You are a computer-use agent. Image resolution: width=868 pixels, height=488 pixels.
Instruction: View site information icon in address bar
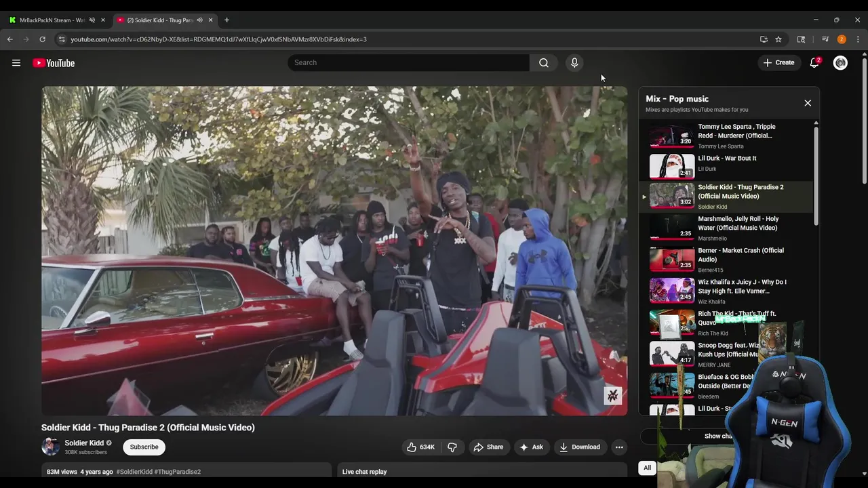62,39
